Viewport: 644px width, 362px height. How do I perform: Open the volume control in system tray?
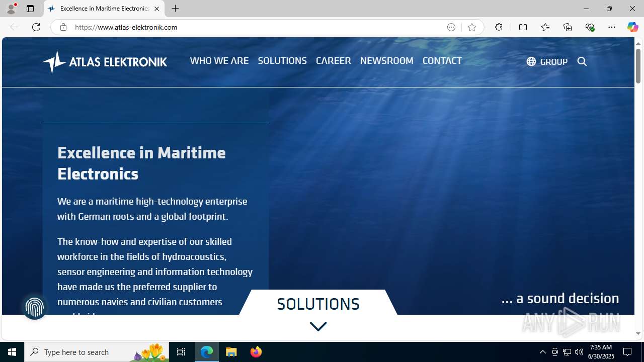pos(579,352)
